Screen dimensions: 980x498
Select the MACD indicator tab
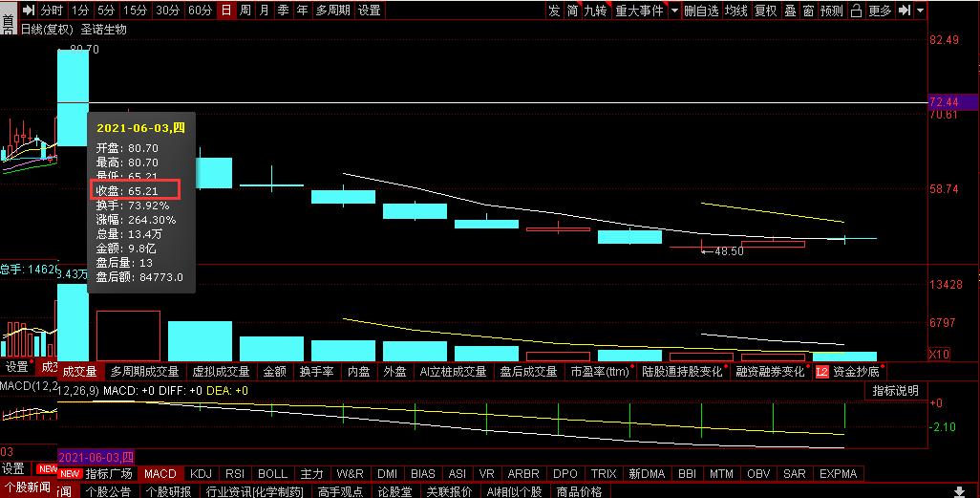pos(160,473)
